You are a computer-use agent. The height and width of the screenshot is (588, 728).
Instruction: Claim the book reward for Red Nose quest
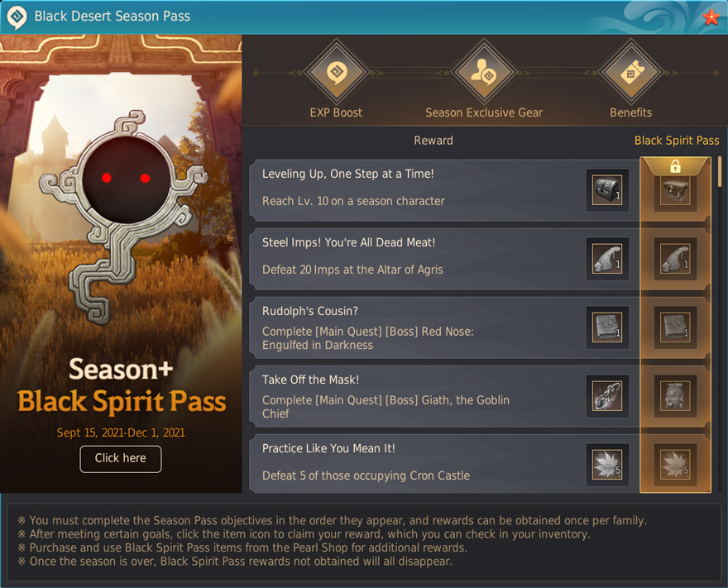(607, 327)
